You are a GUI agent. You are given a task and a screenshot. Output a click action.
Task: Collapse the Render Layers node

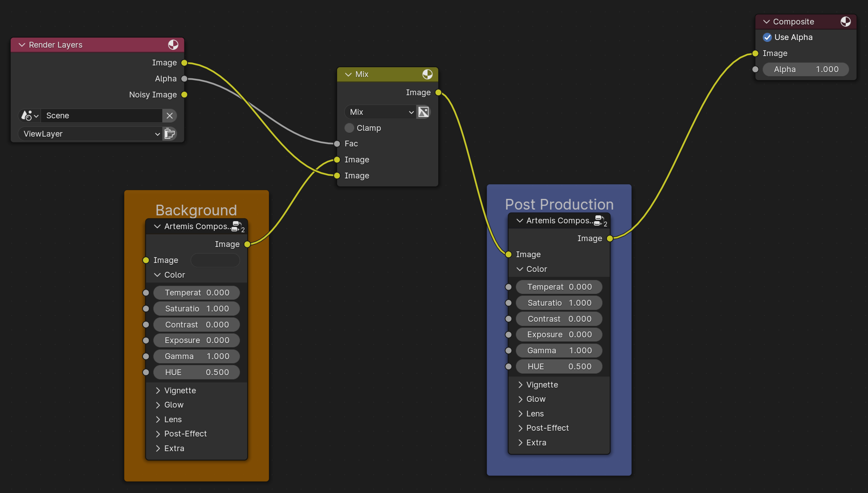[x=22, y=45]
